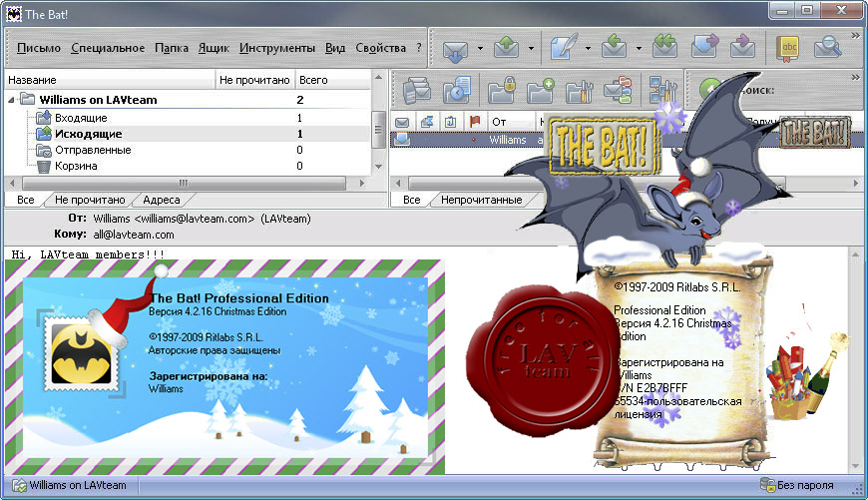Open the Входящие folder
This screenshot has height=500, width=868.
click(x=81, y=118)
